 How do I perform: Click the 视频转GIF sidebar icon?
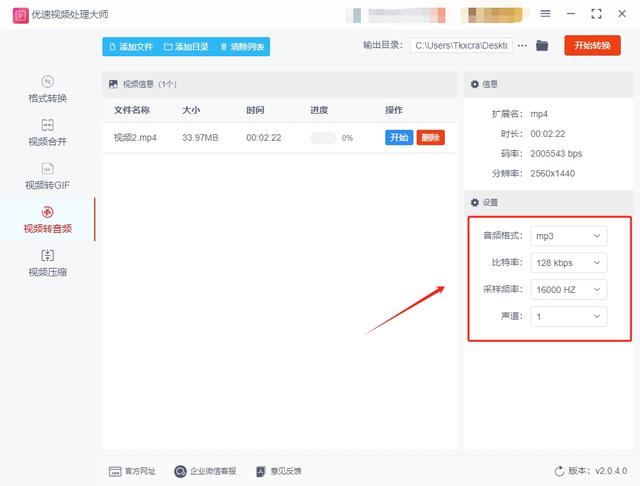(47, 168)
